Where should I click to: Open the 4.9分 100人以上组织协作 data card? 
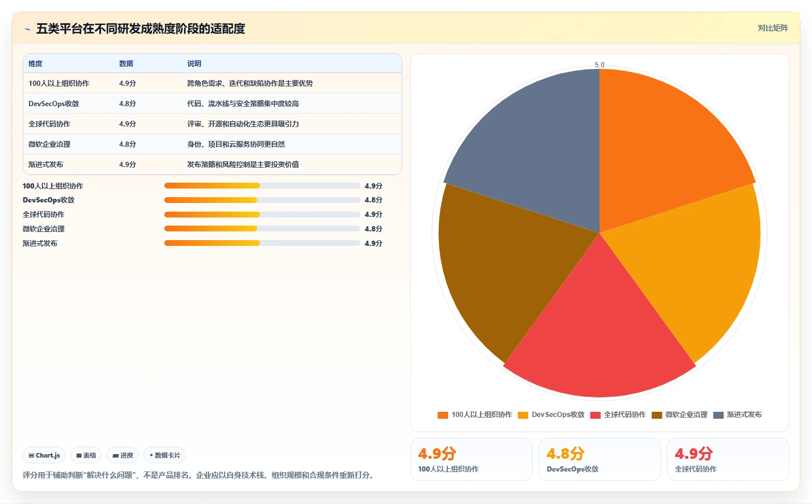coord(471,459)
